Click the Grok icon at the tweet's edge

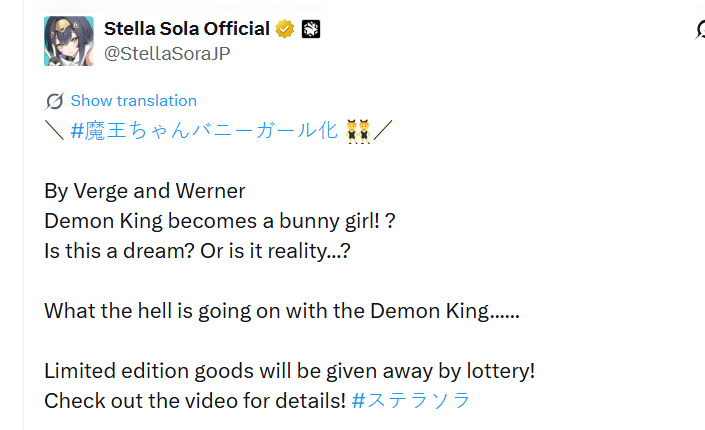[700, 30]
